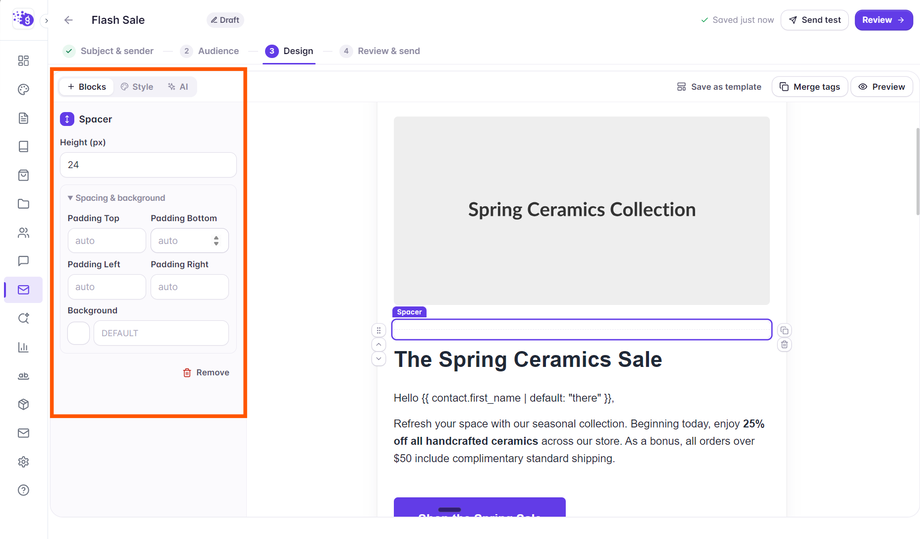Open the help question mark icon
Image resolution: width=920 pixels, height=539 pixels.
click(23, 490)
